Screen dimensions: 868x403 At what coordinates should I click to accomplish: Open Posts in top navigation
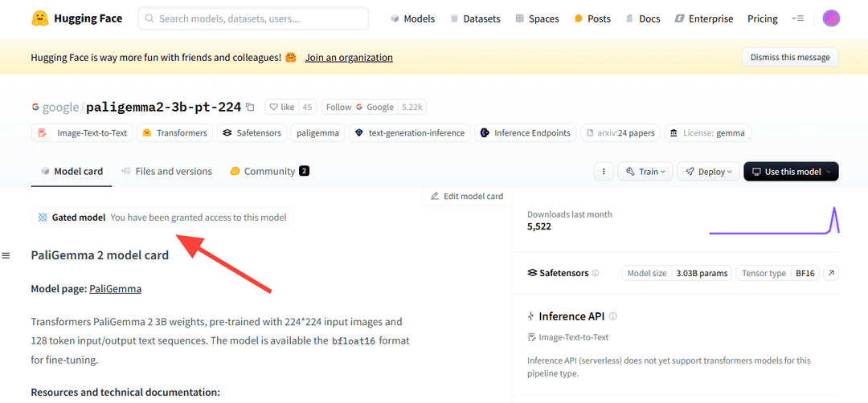(x=592, y=18)
